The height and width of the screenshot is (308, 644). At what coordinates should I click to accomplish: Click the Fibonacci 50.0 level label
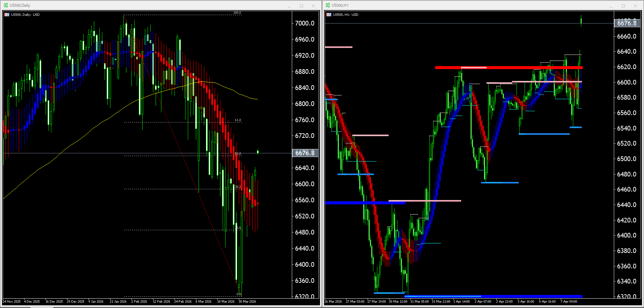coord(238,153)
